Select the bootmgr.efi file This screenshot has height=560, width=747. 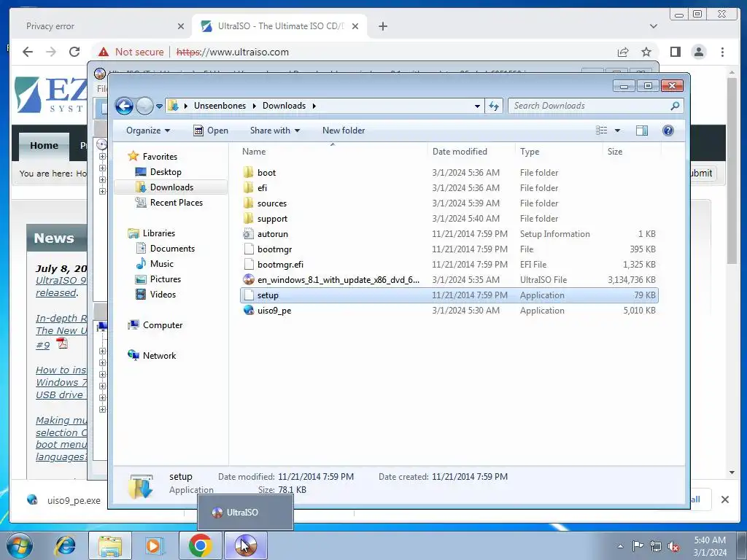(449, 264)
